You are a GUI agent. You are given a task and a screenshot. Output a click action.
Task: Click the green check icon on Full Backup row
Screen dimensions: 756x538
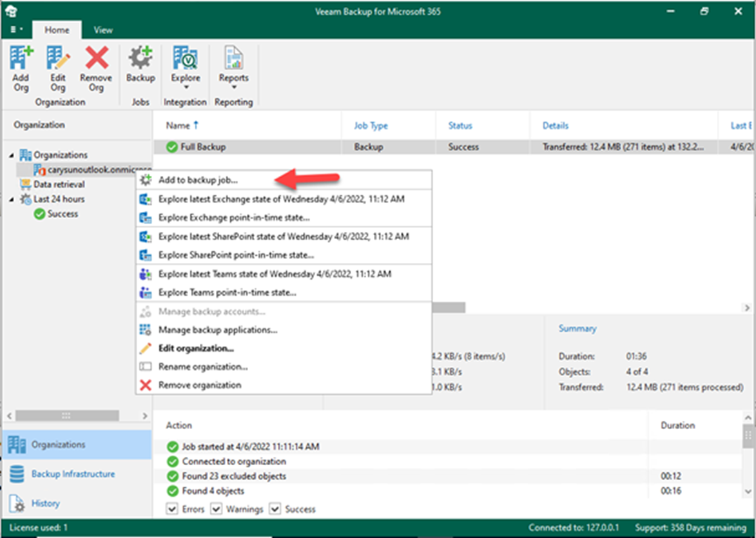click(171, 147)
